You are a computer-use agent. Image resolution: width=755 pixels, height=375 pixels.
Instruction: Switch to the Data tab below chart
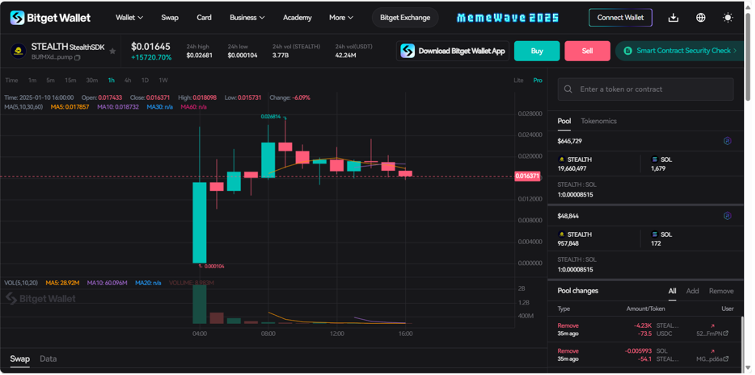48,359
